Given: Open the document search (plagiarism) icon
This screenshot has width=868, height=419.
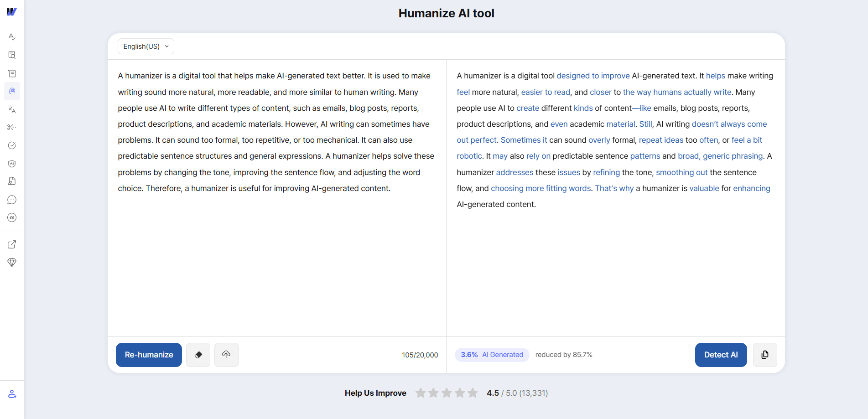Looking at the screenshot, I should (x=12, y=55).
